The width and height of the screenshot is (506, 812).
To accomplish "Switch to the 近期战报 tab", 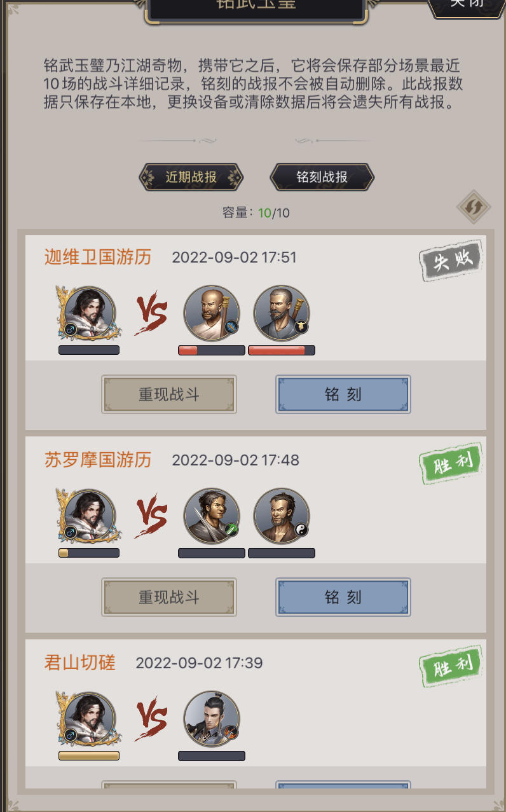I will coord(191,177).
